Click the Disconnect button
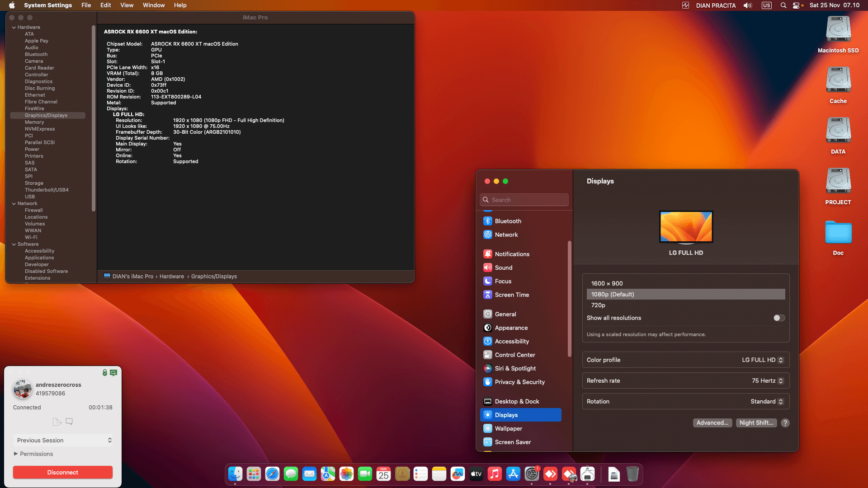The height and width of the screenshot is (488, 868). point(63,472)
